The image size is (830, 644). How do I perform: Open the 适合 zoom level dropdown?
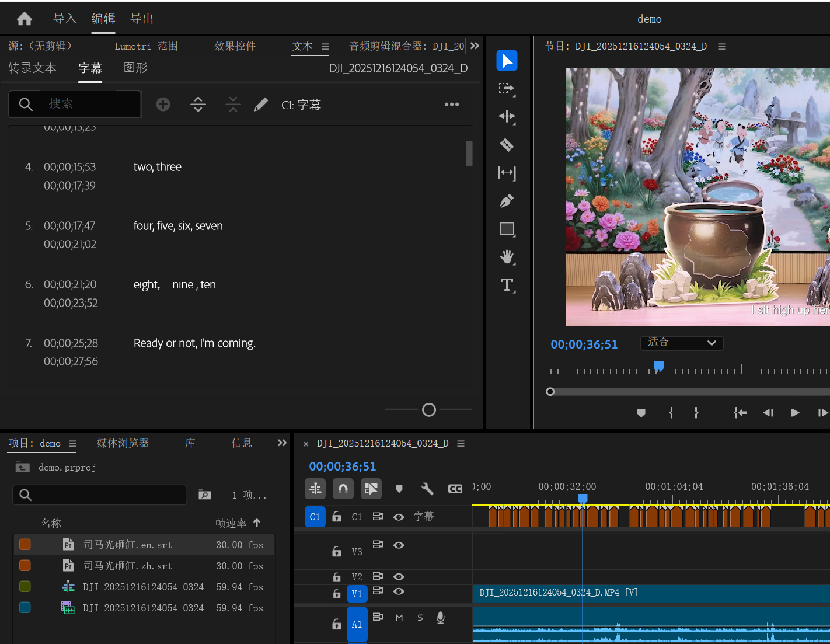[x=681, y=343]
